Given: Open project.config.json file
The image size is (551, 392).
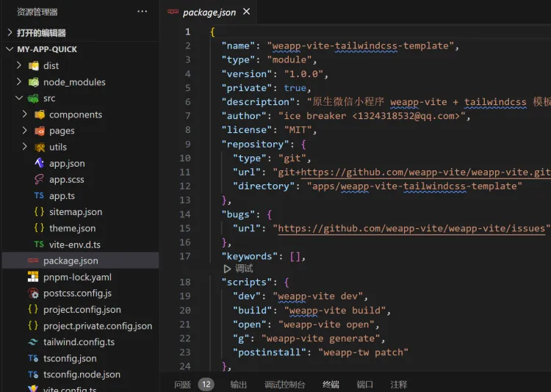Looking at the screenshot, I should click(82, 310).
